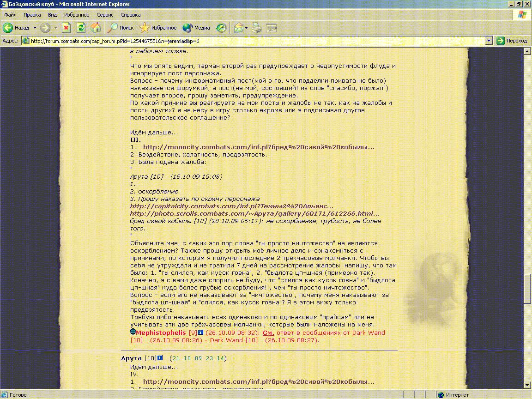Viewport: 532px width, 399px height.
Task: Open the Назад history dropdown arrow
Action: point(35,28)
